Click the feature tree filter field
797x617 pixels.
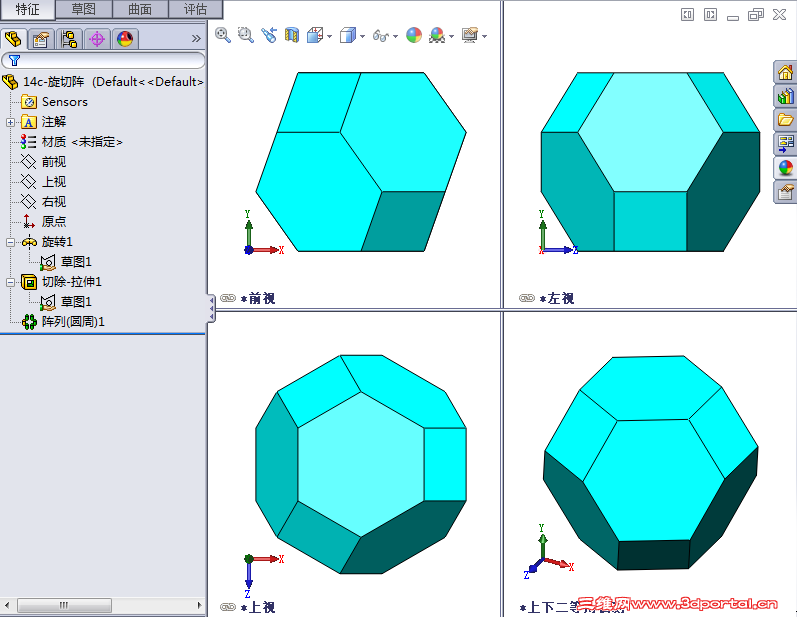point(103,60)
